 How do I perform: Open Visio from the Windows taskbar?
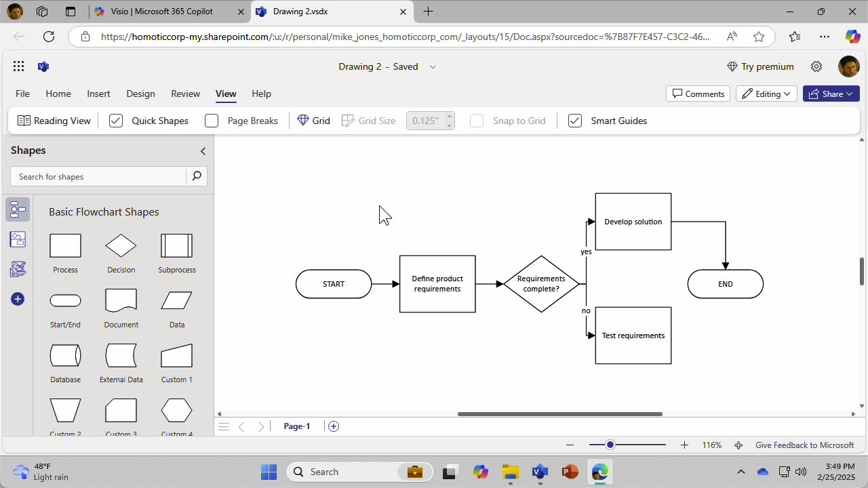tap(540, 472)
